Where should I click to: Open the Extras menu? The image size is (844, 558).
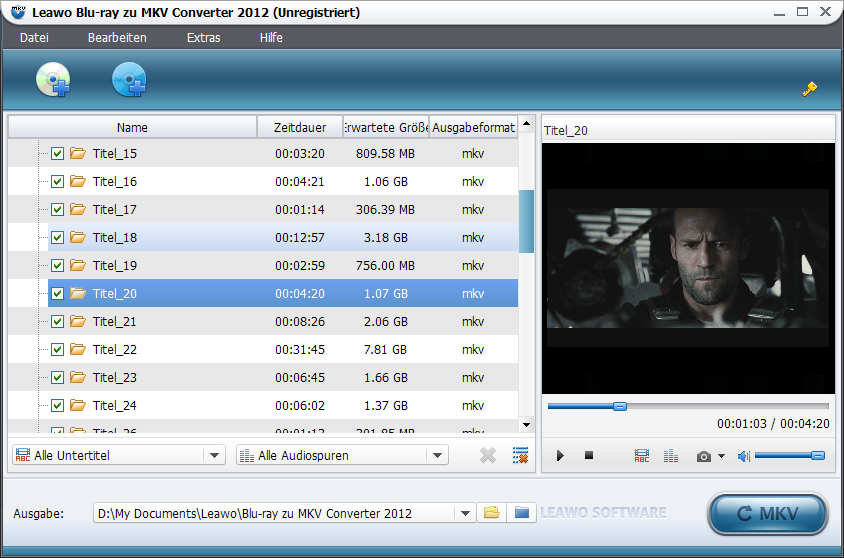[x=203, y=38]
